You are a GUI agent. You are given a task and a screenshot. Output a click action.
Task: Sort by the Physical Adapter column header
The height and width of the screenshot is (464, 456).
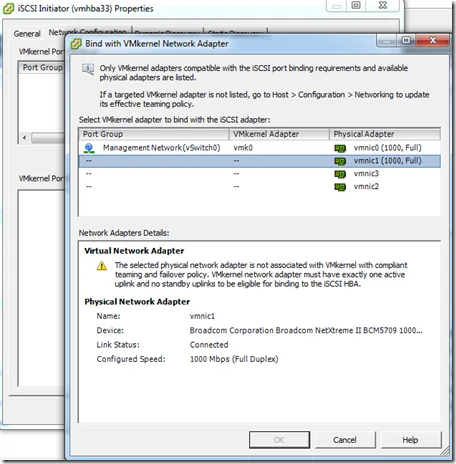(385, 134)
